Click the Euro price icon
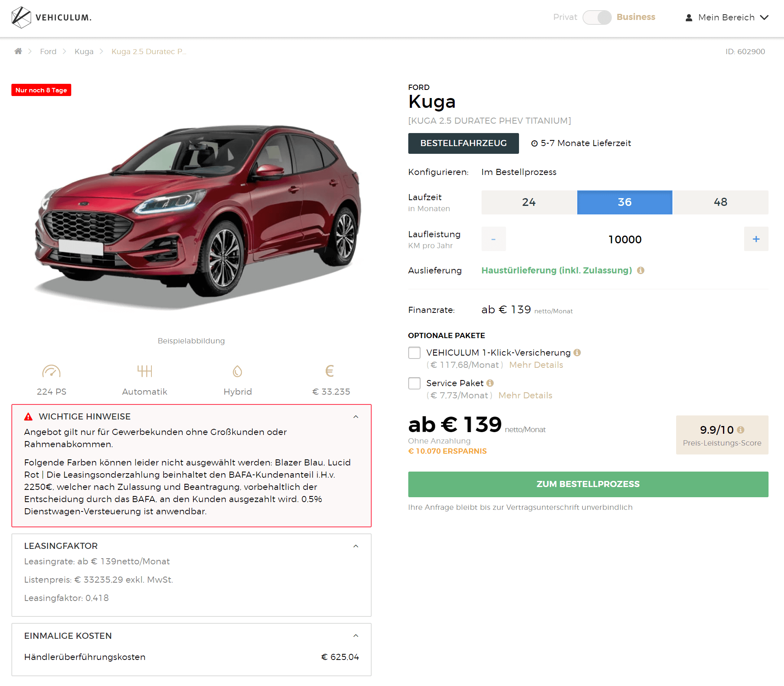 coord(330,371)
